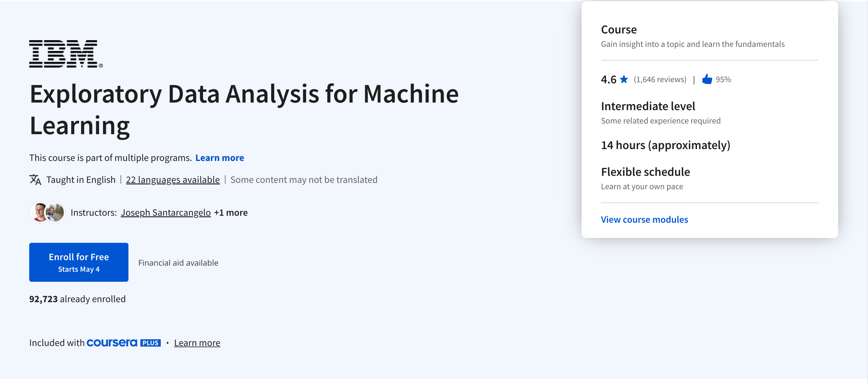
Task: Click the Intermediate level heading
Action: point(648,106)
